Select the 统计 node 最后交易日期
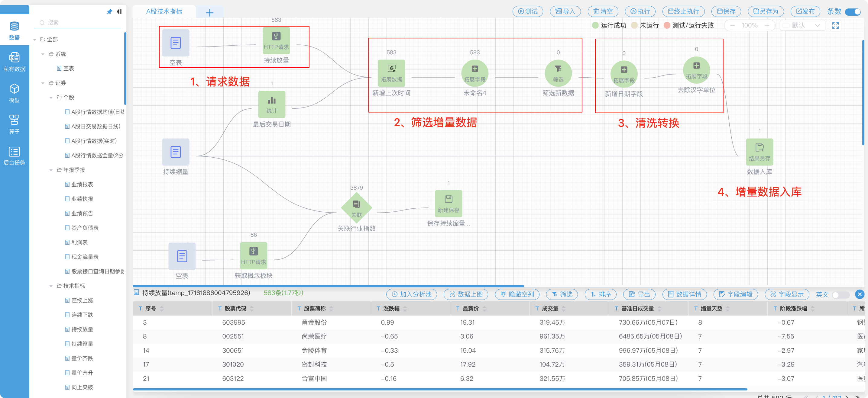Viewport: 868px width, 398px height. (272, 104)
